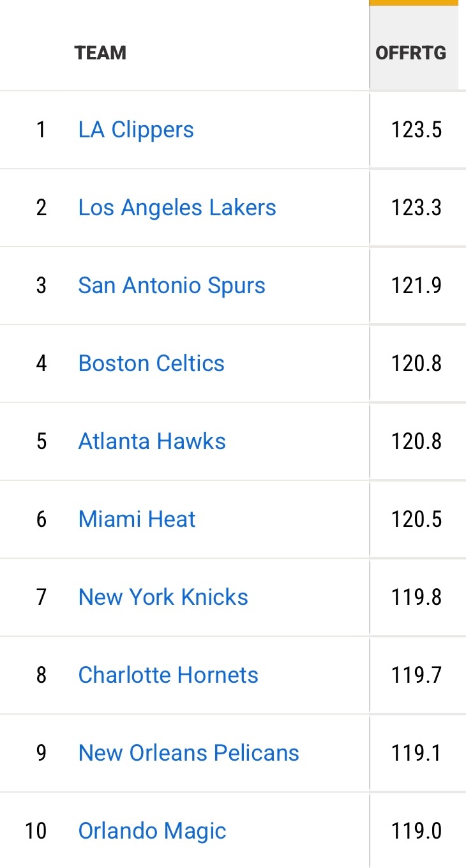466x868 pixels.
Task: Select the Magic's 119.0 rating cell
Action: pyautogui.click(x=416, y=831)
